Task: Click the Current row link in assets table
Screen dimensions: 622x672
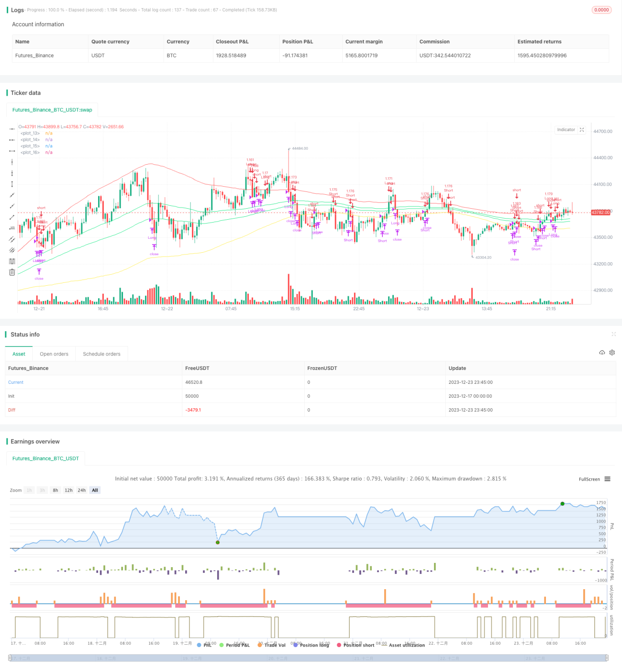Action: 16,382
